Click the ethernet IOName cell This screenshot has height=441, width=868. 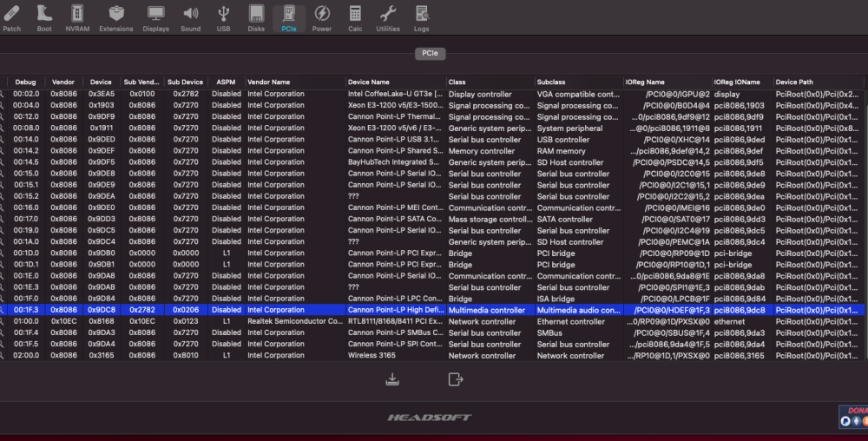729,321
